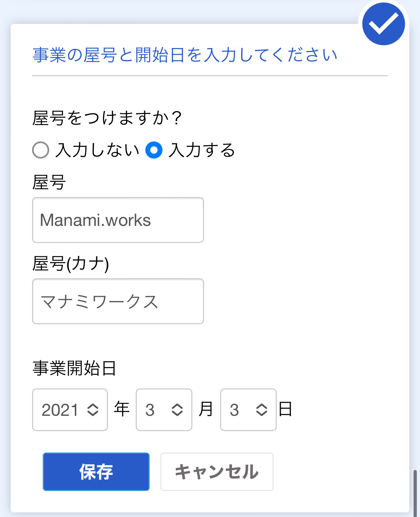Screen dimensions: 420x517
Task: Select the 入力しない radio button
Action: [41, 150]
